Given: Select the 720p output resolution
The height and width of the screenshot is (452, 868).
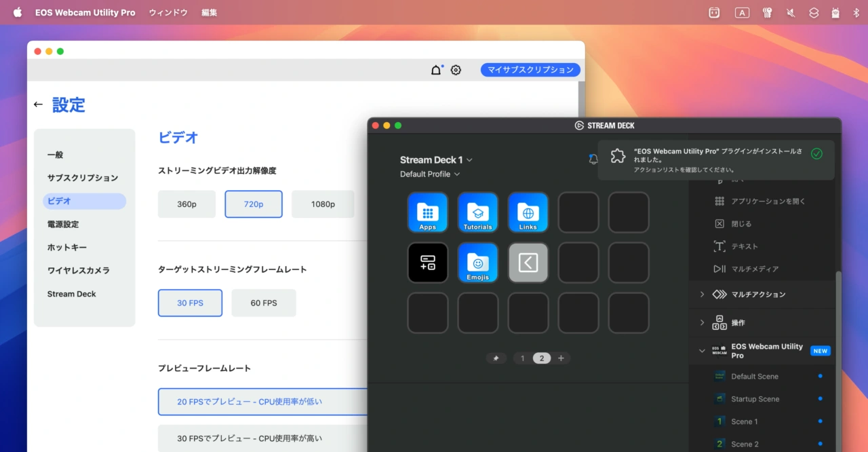Looking at the screenshot, I should tap(253, 204).
